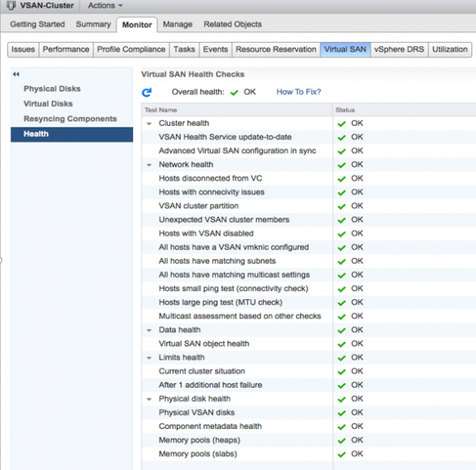Screen dimensions: 476x470
Task: Open the Tasks sub-tab
Action: (x=184, y=49)
